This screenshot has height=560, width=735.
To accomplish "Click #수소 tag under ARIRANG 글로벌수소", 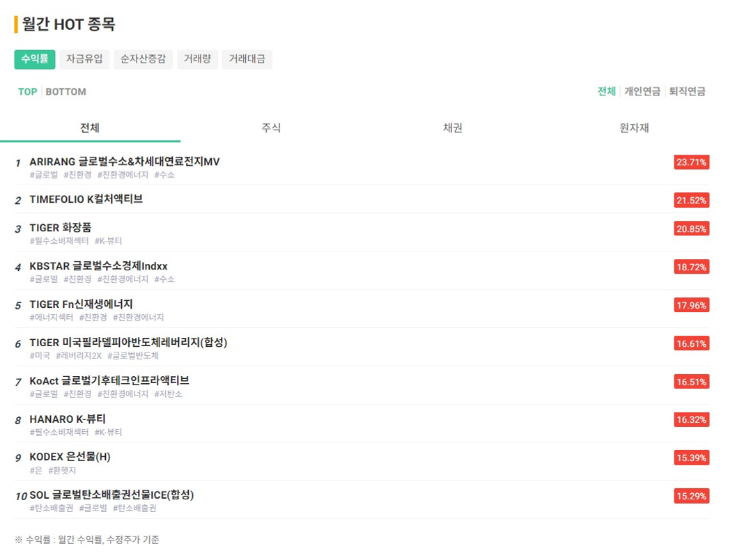I will (x=164, y=175).
